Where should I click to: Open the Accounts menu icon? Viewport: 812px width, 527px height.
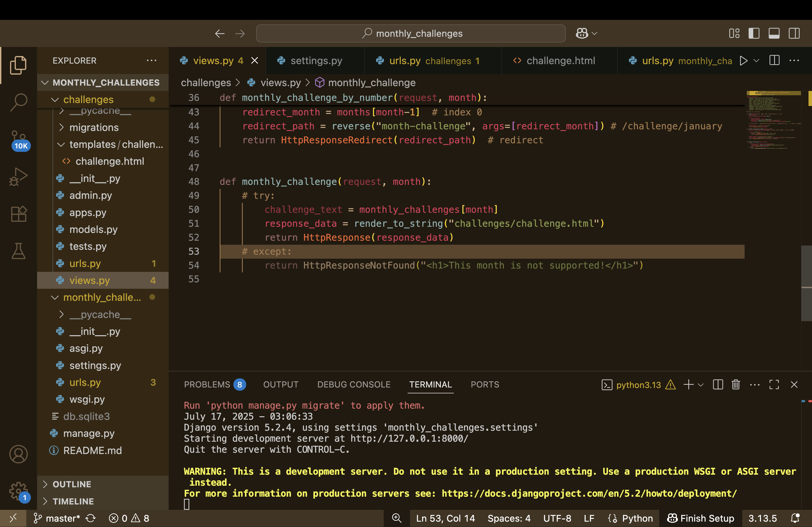point(19,454)
